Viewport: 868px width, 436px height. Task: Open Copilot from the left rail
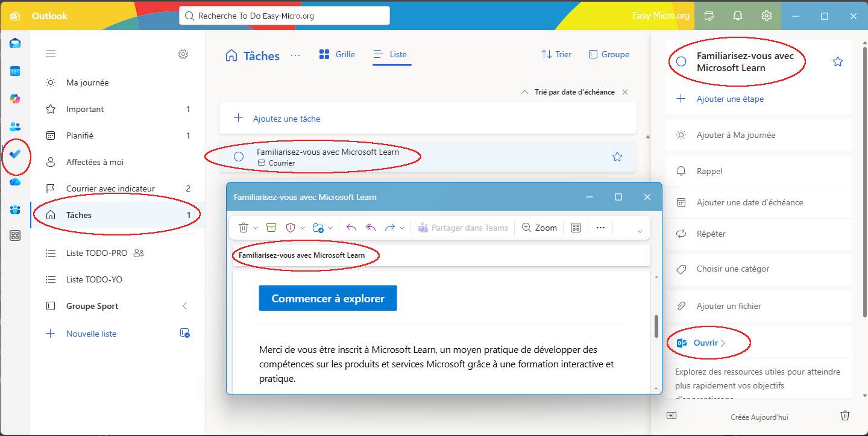click(x=16, y=99)
